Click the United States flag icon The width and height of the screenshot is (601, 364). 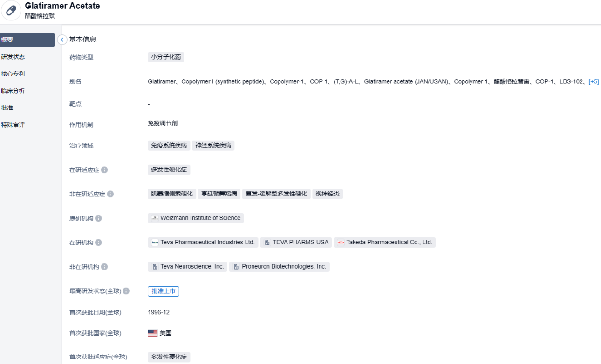point(153,333)
